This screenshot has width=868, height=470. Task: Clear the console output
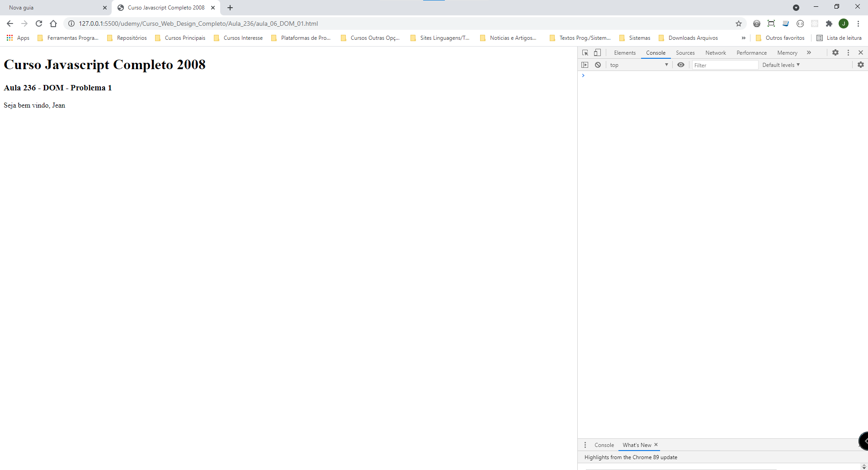[x=598, y=65]
